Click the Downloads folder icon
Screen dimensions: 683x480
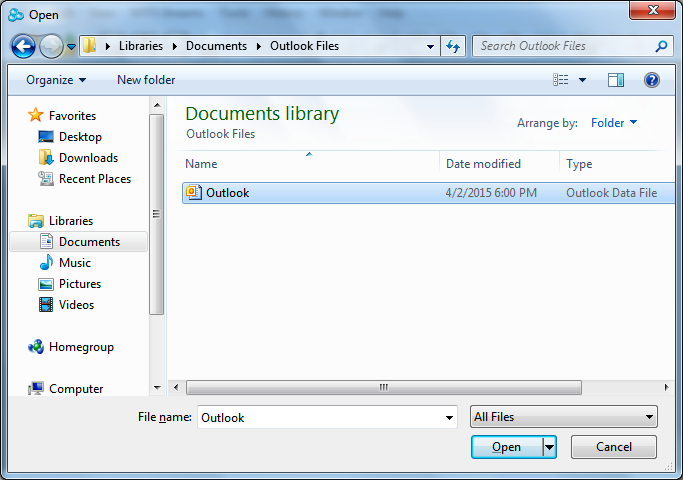(46, 158)
